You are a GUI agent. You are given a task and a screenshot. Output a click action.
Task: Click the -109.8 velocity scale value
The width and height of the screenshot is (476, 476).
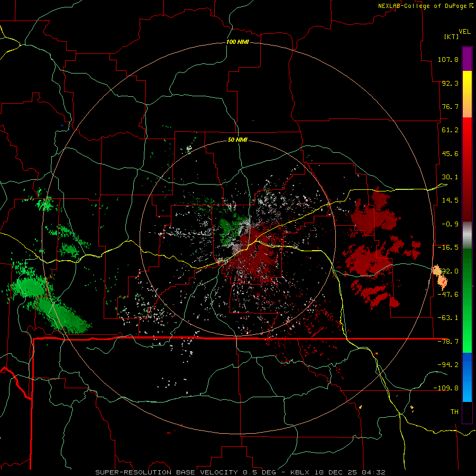(446, 388)
